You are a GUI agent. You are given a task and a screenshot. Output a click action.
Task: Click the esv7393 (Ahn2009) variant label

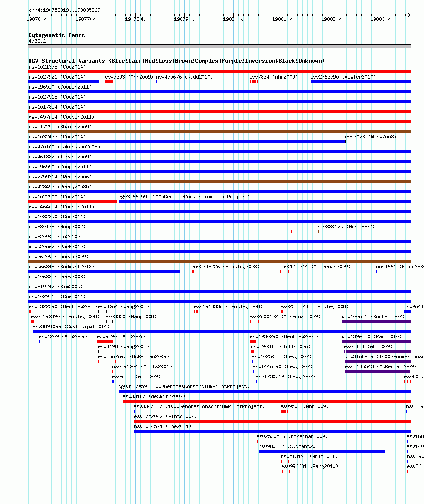coord(129,77)
